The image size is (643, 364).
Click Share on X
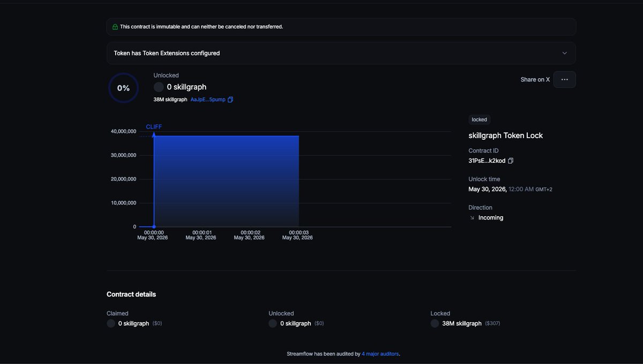pos(535,79)
